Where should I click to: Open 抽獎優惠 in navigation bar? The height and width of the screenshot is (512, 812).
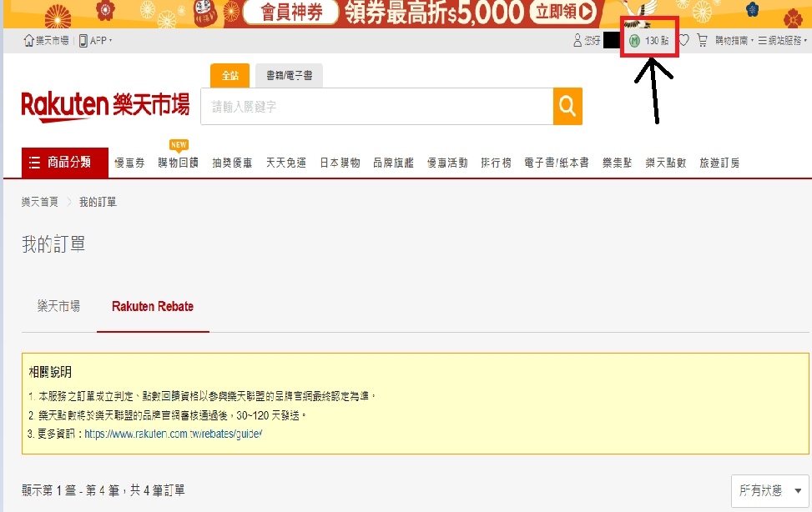[x=232, y=163]
